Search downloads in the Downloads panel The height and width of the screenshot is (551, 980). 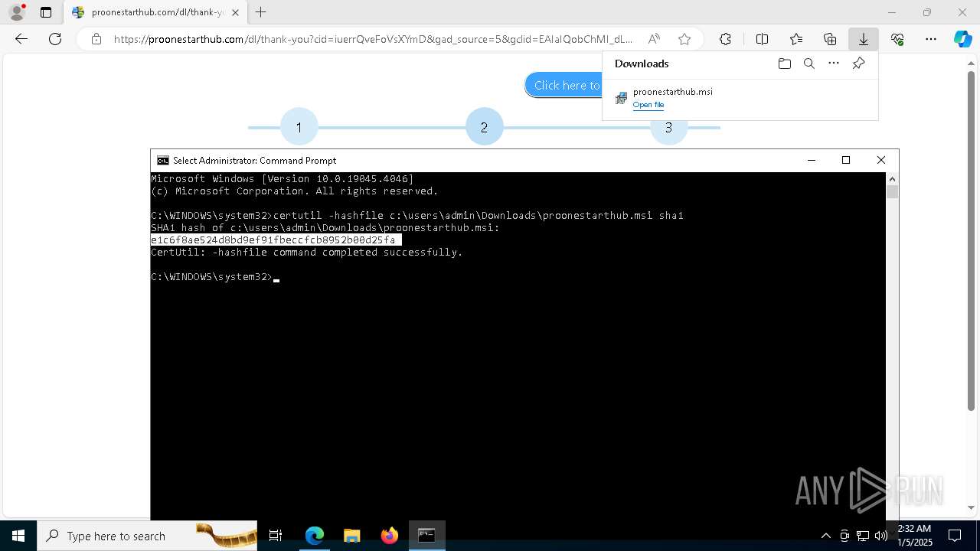(x=808, y=64)
